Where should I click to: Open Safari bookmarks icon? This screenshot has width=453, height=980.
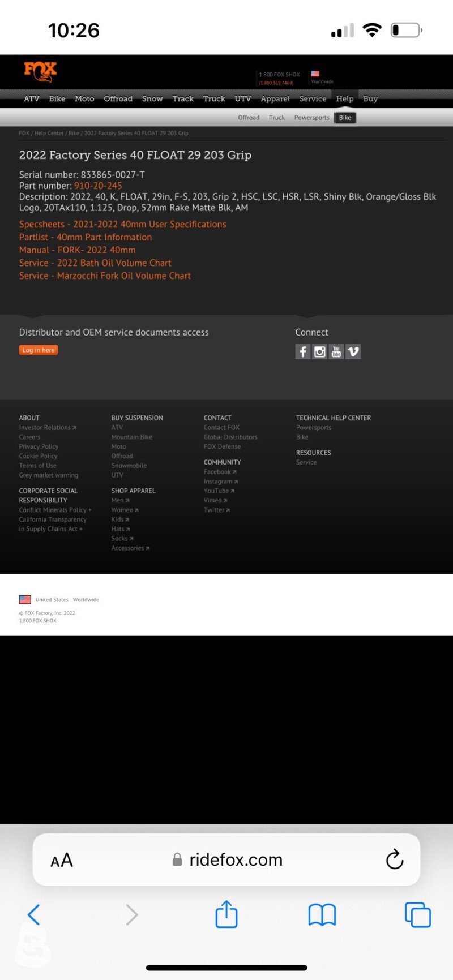coord(322,915)
